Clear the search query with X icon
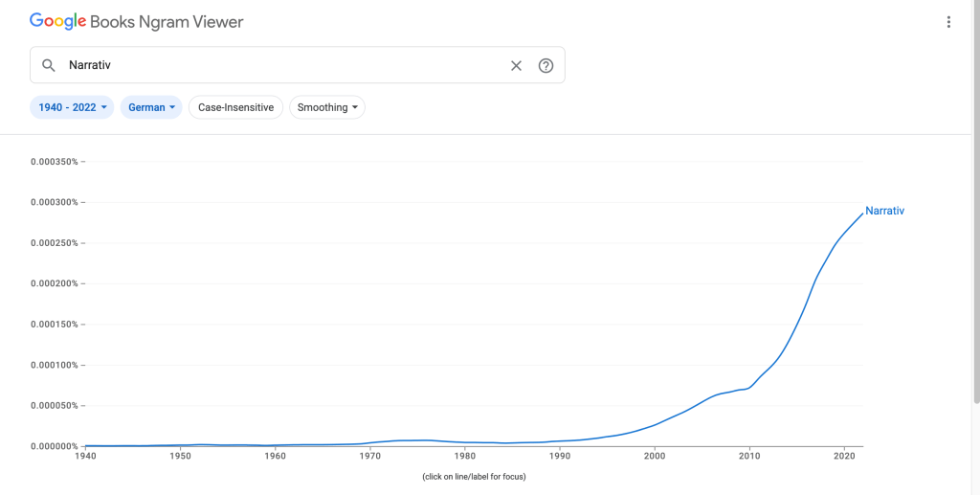 click(x=516, y=66)
